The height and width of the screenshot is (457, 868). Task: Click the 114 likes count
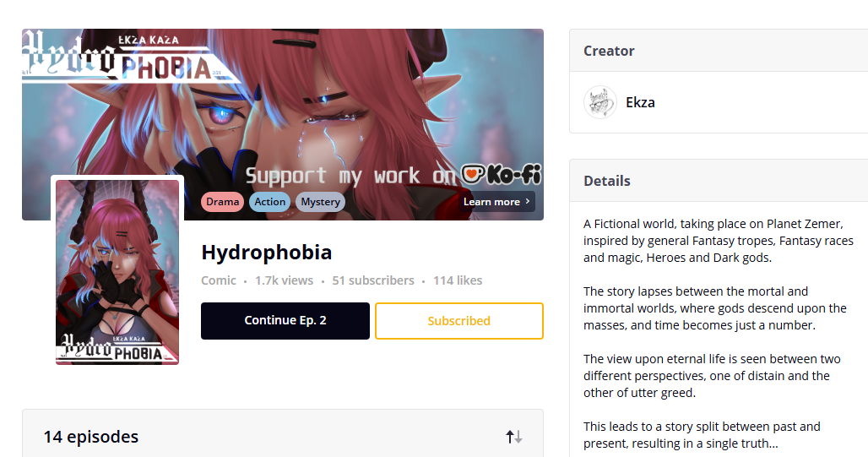(x=458, y=280)
